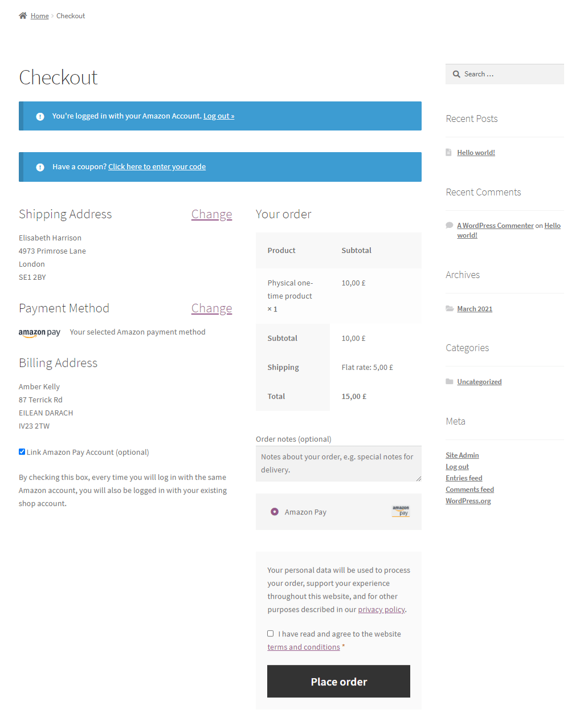The width and height of the screenshot is (588, 718).
Task: Click the Amazon Pay logo in the payment option
Action: (x=401, y=511)
